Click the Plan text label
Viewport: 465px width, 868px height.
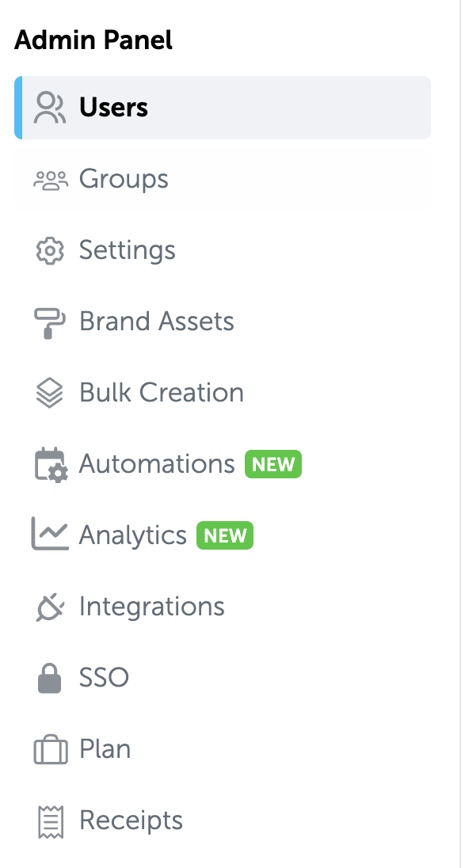click(x=105, y=749)
